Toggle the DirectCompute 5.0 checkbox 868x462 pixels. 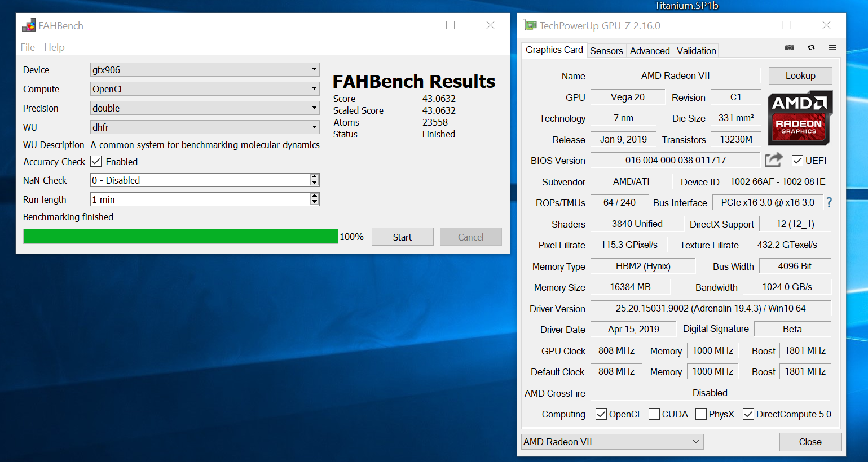(x=748, y=414)
